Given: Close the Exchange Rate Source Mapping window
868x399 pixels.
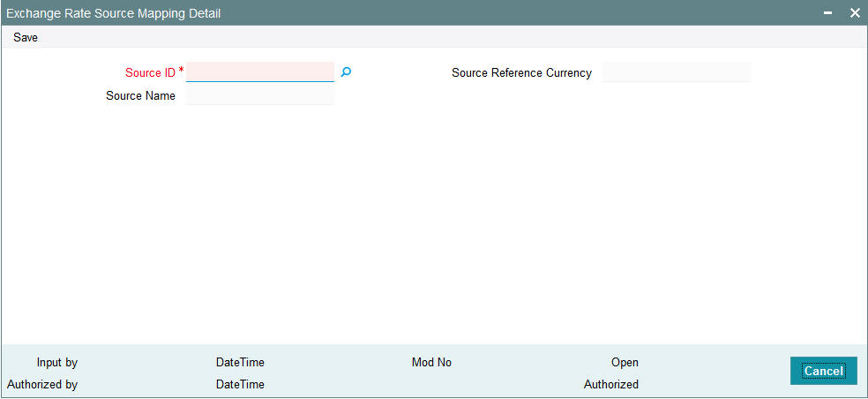Looking at the screenshot, I should coord(855,12).
